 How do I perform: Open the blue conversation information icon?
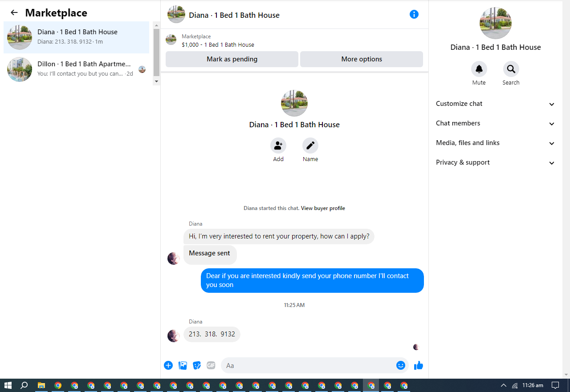(414, 14)
